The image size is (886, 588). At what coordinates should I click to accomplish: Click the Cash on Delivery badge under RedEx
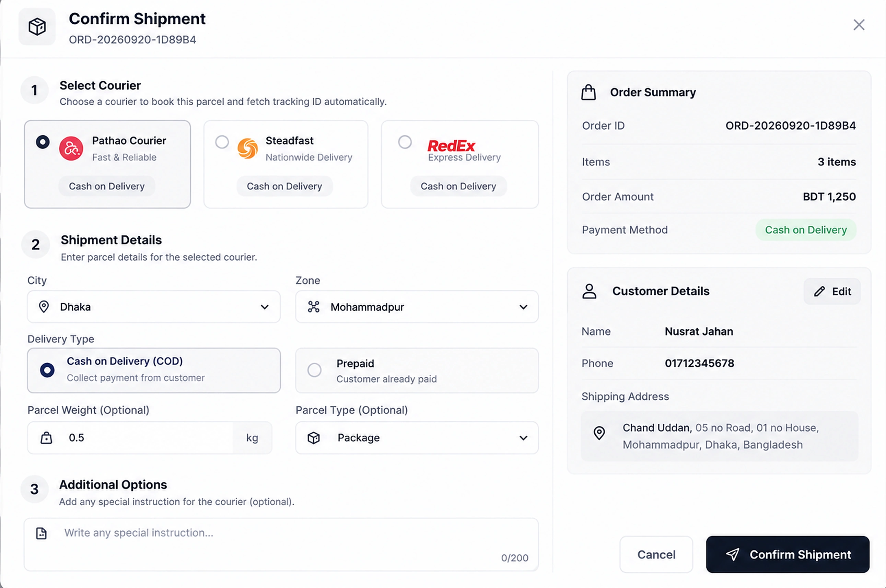(458, 186)
